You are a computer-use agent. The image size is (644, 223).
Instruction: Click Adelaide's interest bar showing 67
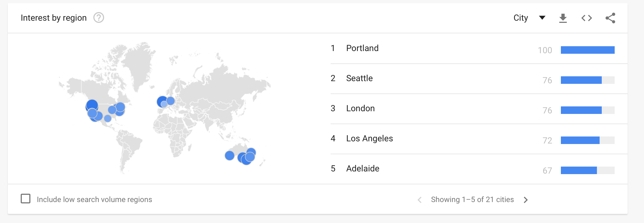(x=588, y=170)
